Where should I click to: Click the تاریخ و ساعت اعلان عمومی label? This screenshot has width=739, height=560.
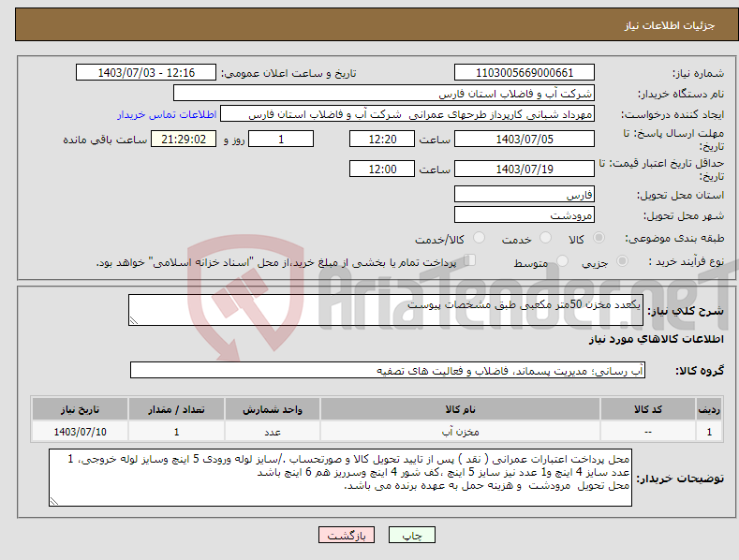pyautogui.click(x=288, y=73)
